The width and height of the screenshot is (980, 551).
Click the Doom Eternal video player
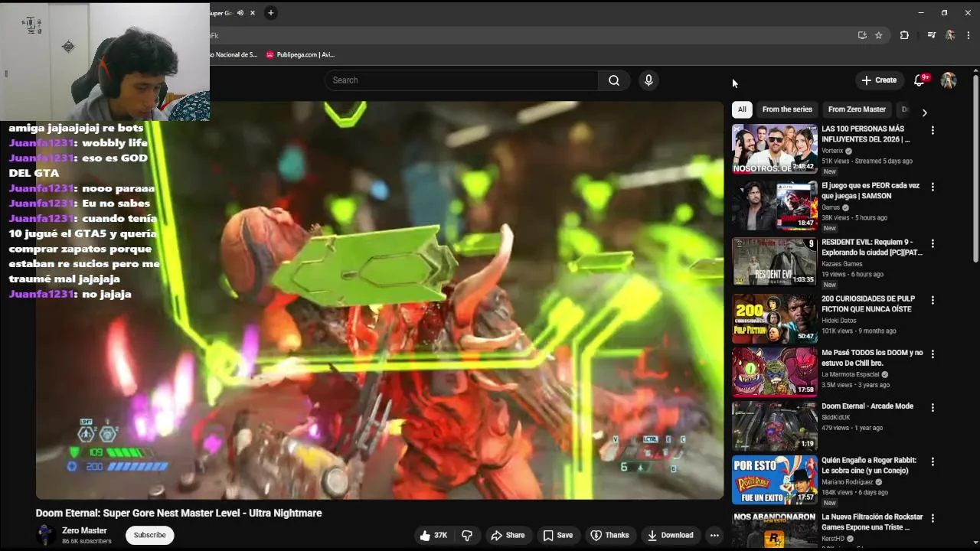[380, 300]
